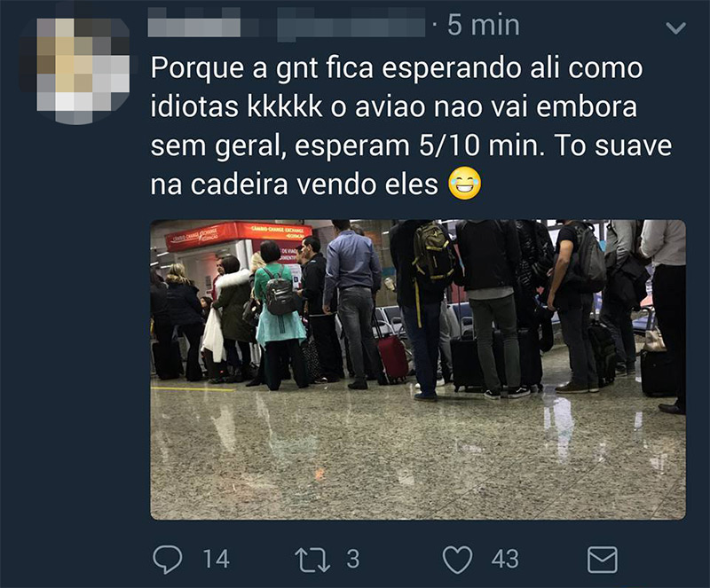
Task: View the 43 likes count
Action: point(505,559)
